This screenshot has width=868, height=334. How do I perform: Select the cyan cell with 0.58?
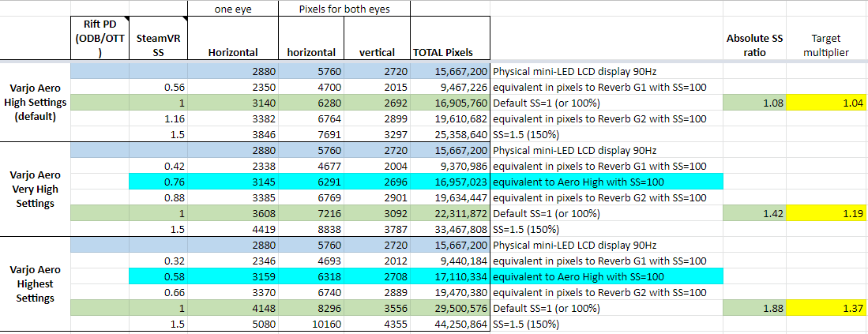coord(159,276)
